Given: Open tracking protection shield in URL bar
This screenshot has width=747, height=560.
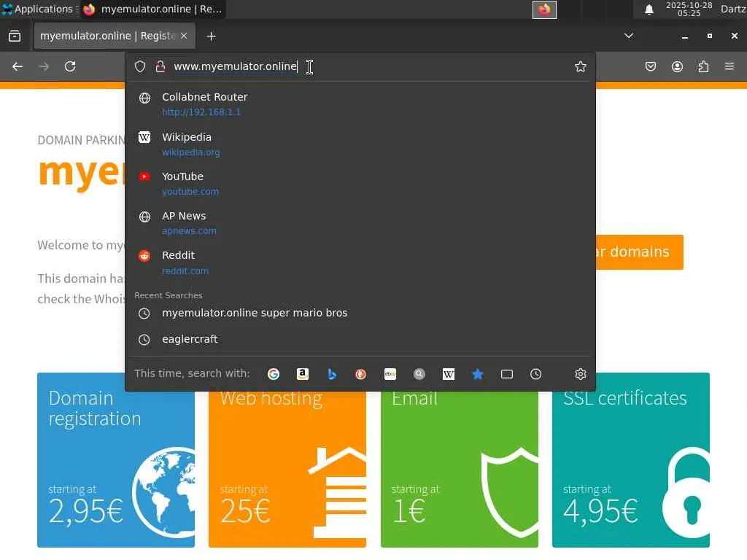Looking at the screenshot, I should coord(139,66).
